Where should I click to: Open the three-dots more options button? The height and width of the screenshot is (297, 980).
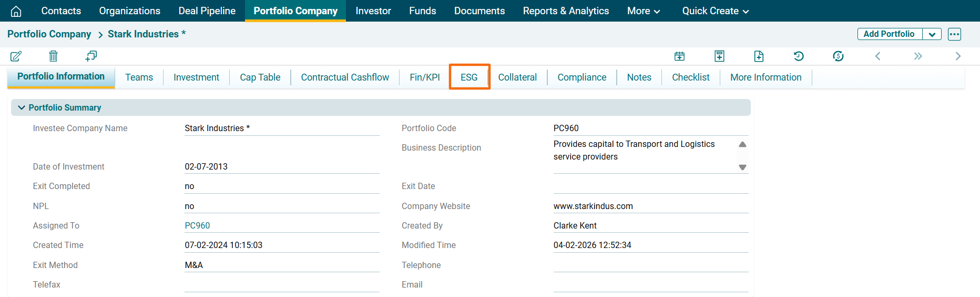[954, 34]
